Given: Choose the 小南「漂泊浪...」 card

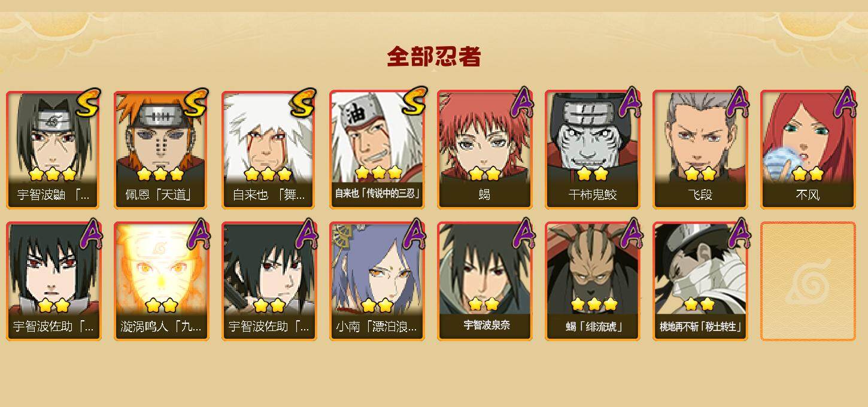Looking at the screenshot, I should [377, 281].
